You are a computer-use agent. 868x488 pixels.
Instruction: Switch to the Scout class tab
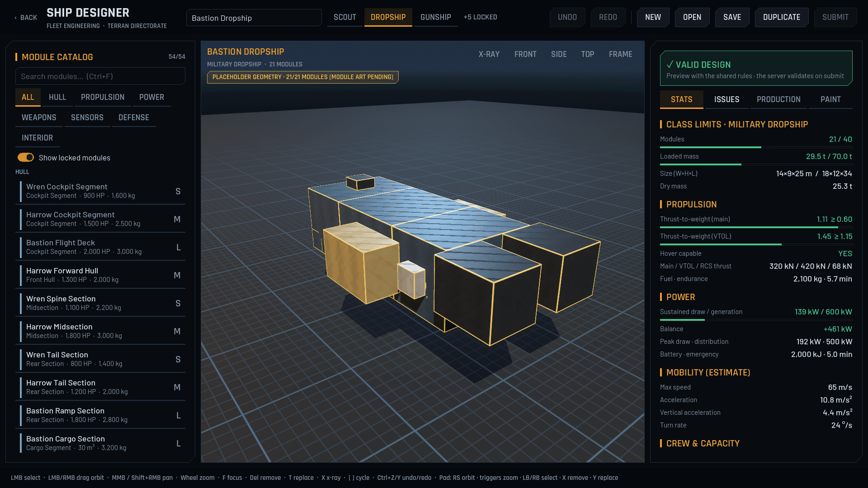click(x=345, y=17)
